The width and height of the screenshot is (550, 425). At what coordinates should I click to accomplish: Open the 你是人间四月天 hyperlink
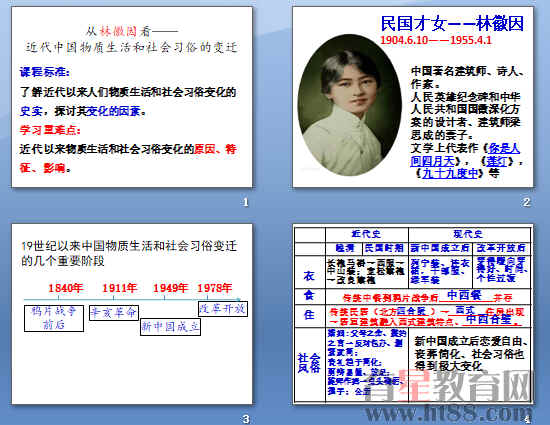click(465, 155)
